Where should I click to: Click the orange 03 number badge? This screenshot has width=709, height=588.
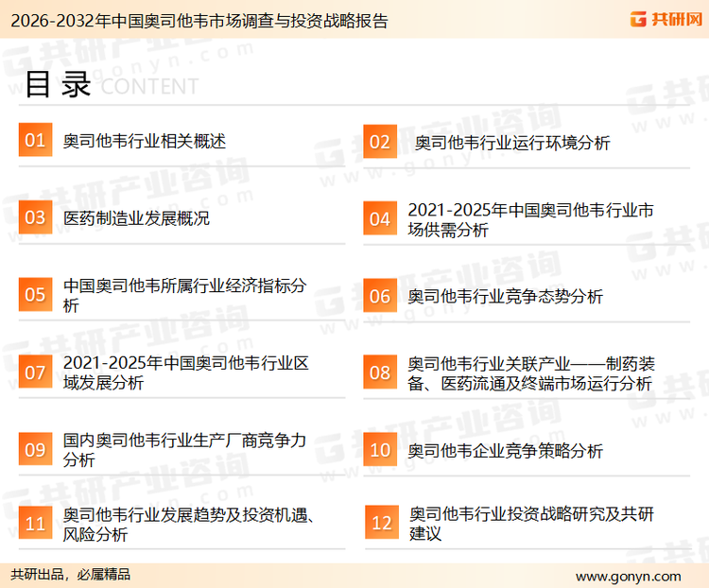click(35, 217)
